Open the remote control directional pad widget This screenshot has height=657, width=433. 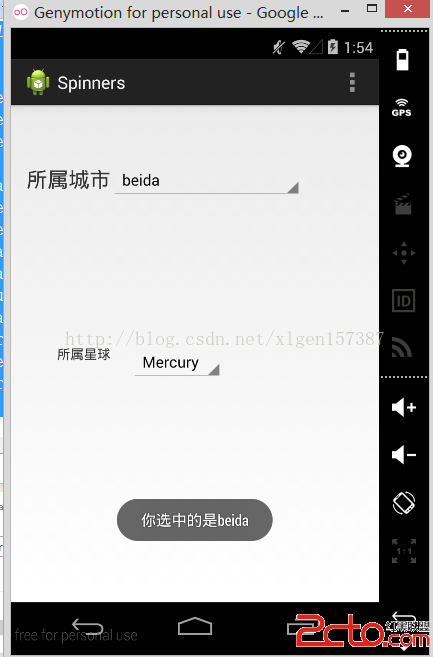click(x=404, y=253)
